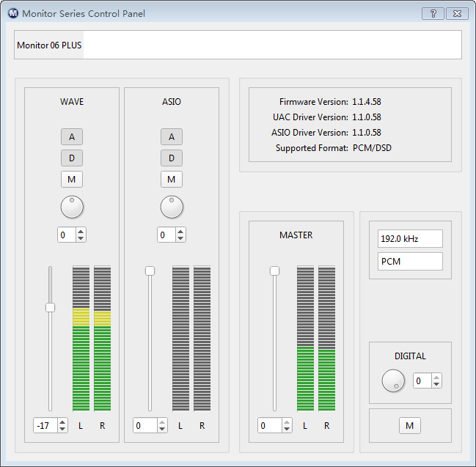
Task: Toggle the WAVE channel D button
Action: [x=72, y=158]
